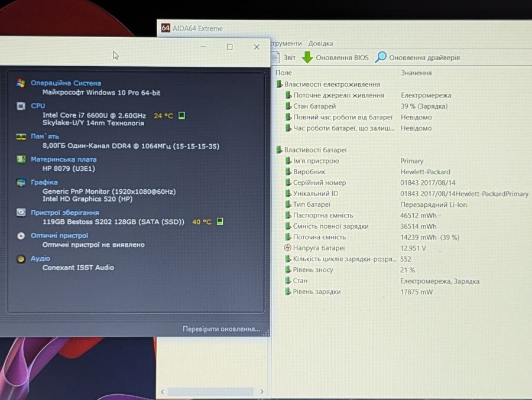Select Час роботи батареї, що залиш... icon
Viewport: 532px width, 400px height.
(x=288, y=128)
